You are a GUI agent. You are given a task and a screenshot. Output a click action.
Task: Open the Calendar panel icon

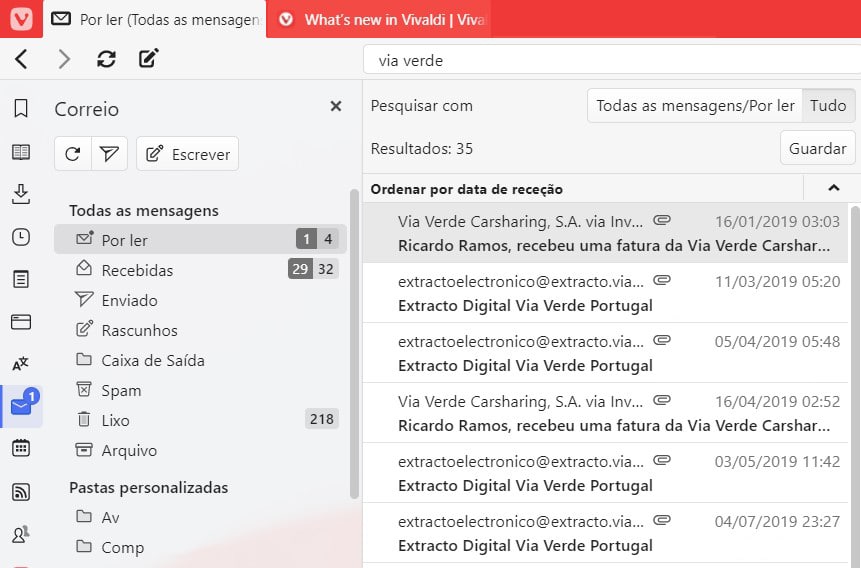[x=21, y=448]
